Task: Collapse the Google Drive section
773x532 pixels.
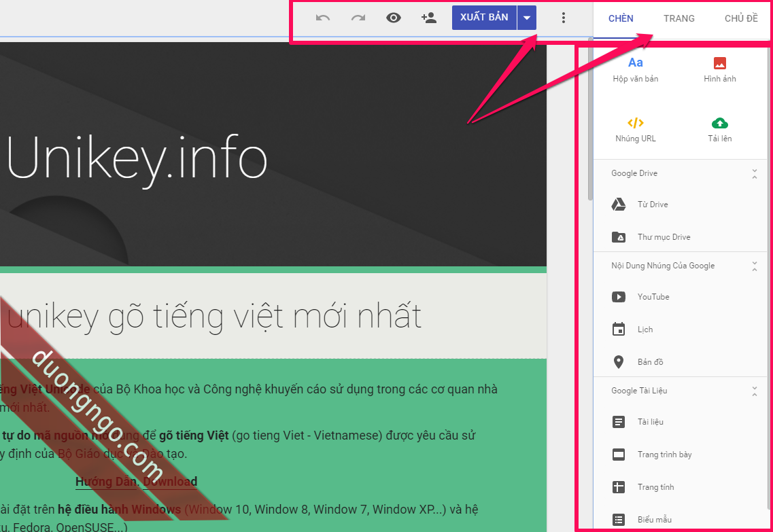Action: 754,173
